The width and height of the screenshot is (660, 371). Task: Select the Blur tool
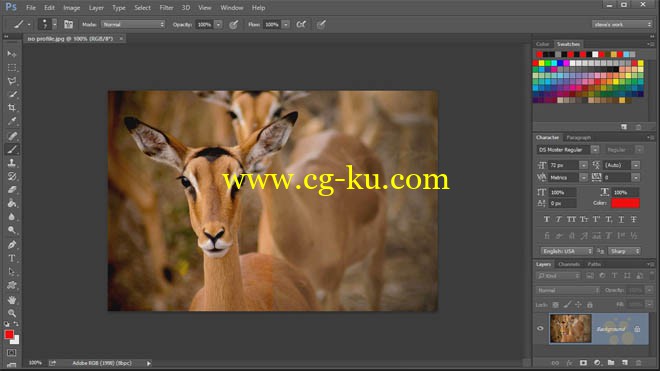coord(11,216)
